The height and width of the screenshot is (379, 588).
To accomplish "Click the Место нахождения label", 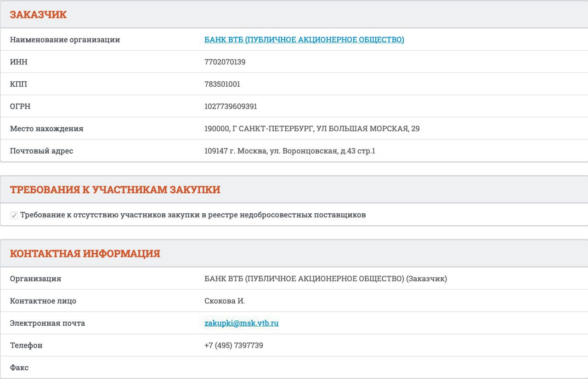I will click(x=47, y=129).
